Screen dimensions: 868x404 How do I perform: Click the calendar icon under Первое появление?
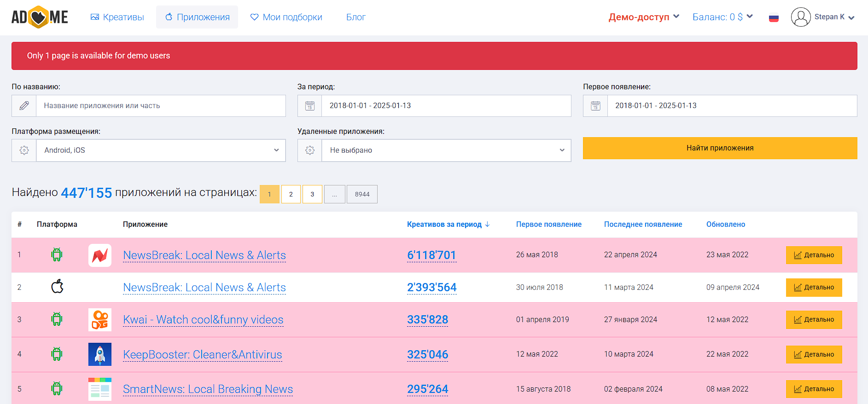[x=595, y=106]
